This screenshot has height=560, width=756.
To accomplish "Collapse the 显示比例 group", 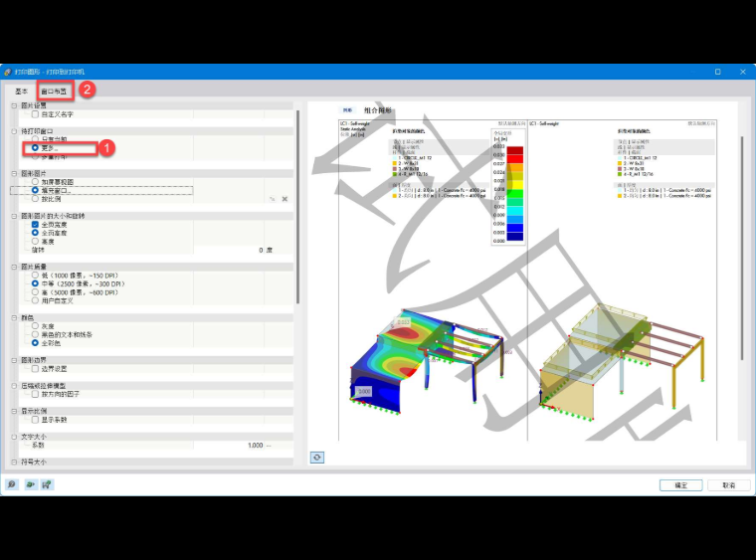I will [x=14, y=411].
